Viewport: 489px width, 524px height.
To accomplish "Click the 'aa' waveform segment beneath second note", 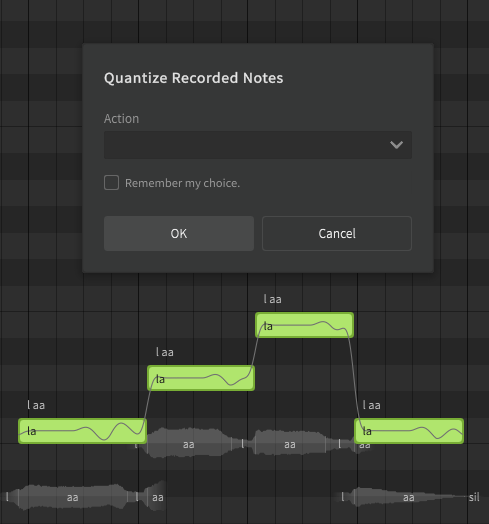I will click(189, 444).
